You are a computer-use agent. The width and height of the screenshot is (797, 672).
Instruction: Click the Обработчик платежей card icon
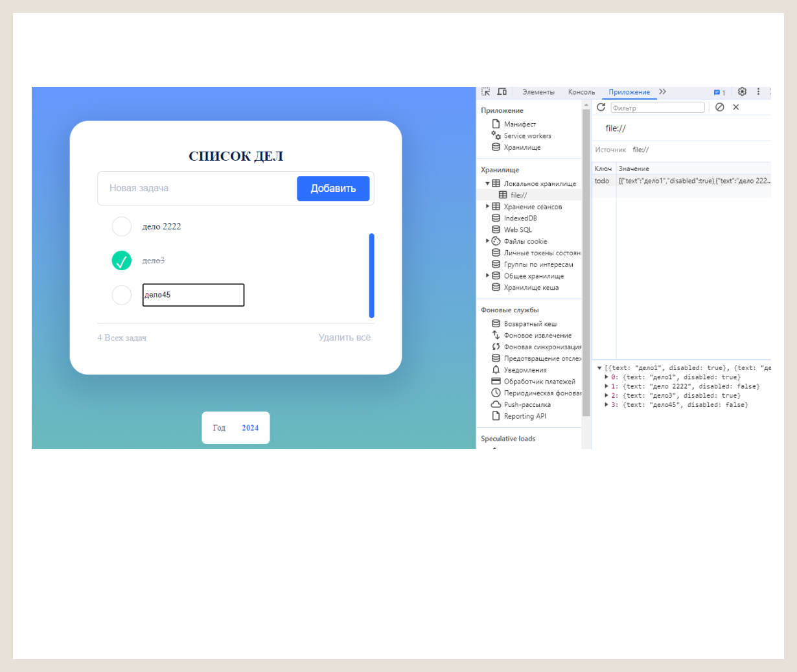pyautogui.click(x=496, y=381)
